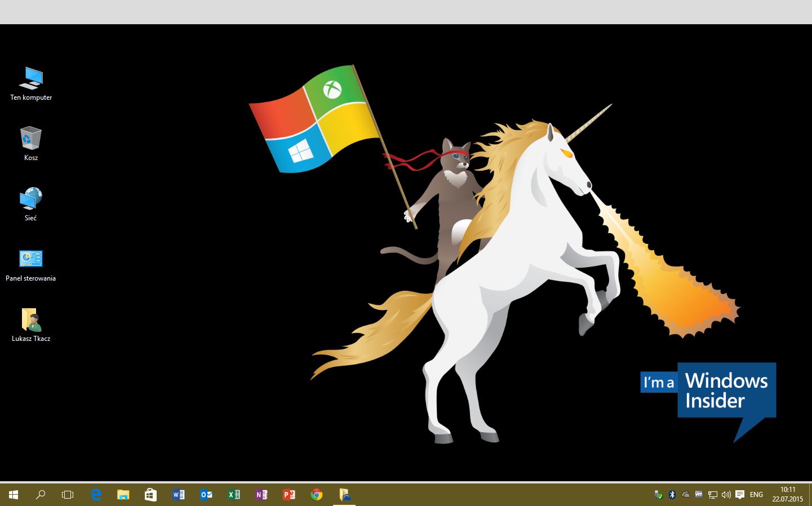Image resolution: width=812 pixels, height=506 pixels.
Task: Launch PowerPoint from the taskbar
Action: tap(289, 495)
